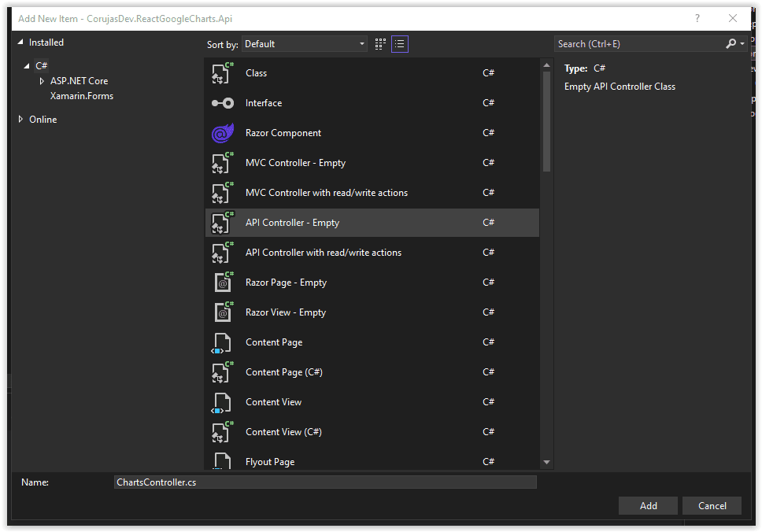762x532 pixels.
Task: Select Xamarin.Forms category
Action: coord(82,96)
